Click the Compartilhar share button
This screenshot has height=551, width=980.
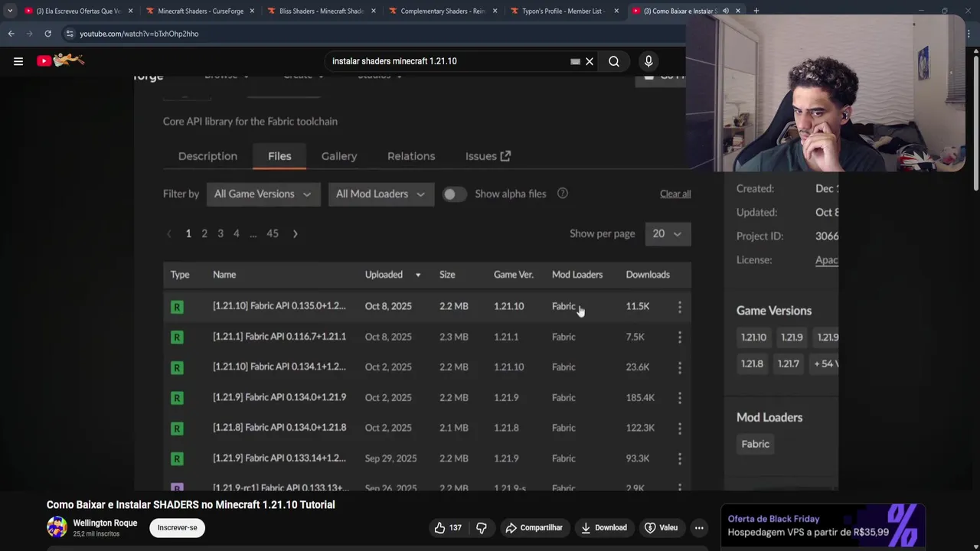tap(534, 527)
